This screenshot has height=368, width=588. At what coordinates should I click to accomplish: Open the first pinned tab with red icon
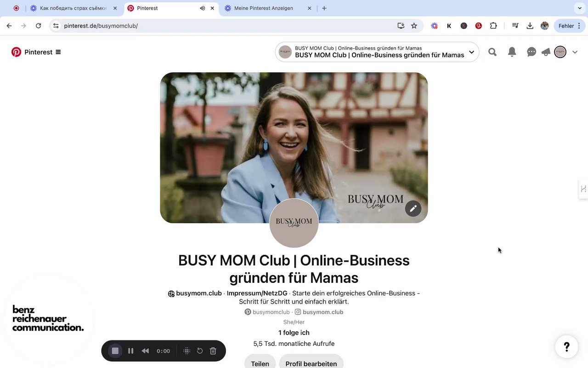17,8
